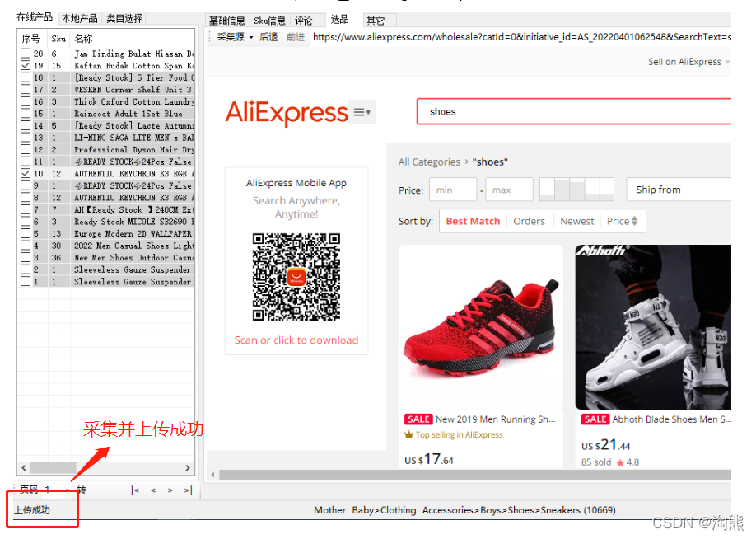
Task: Click the min price input field
Action: click(453, 190)
